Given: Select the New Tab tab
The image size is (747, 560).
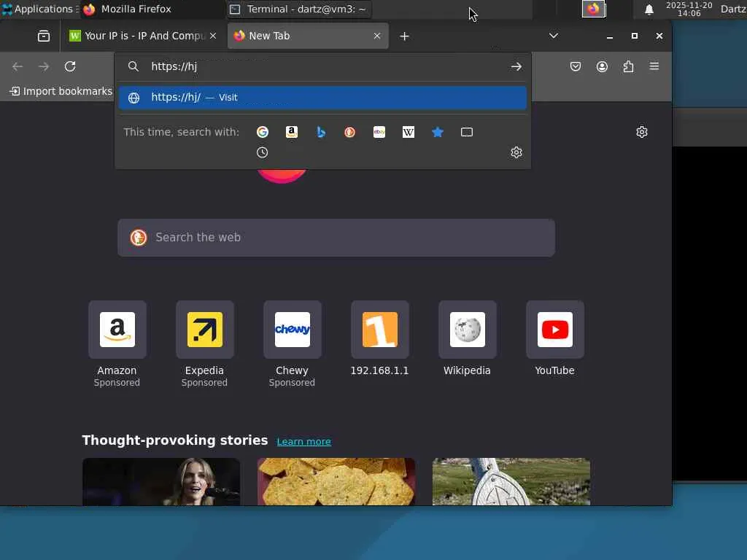Looking at the screenshot, I should click(308, 36).
